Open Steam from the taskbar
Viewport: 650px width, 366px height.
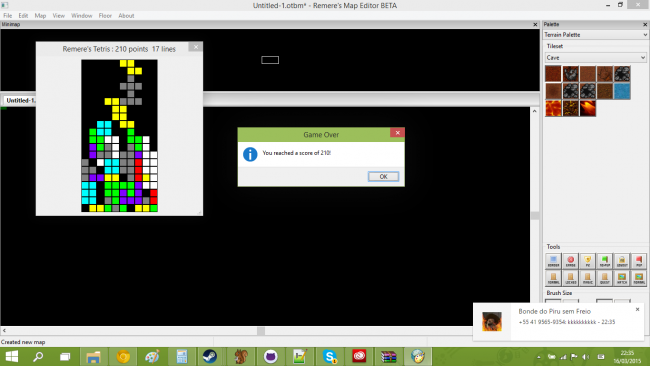click(210, 356)
